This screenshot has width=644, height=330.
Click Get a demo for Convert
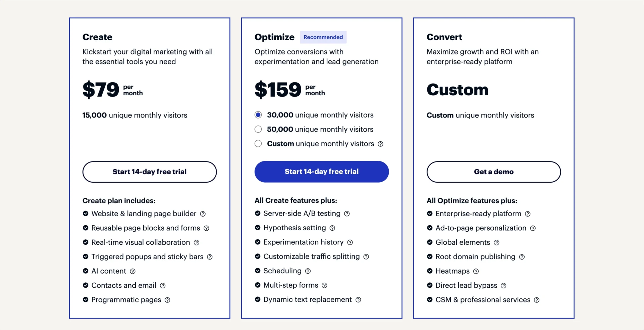click(493, 172)
